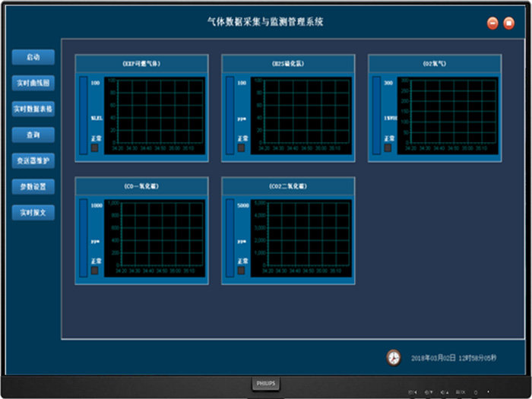
Task: Open the 实时数据表格 data table view
Action: 33,109
